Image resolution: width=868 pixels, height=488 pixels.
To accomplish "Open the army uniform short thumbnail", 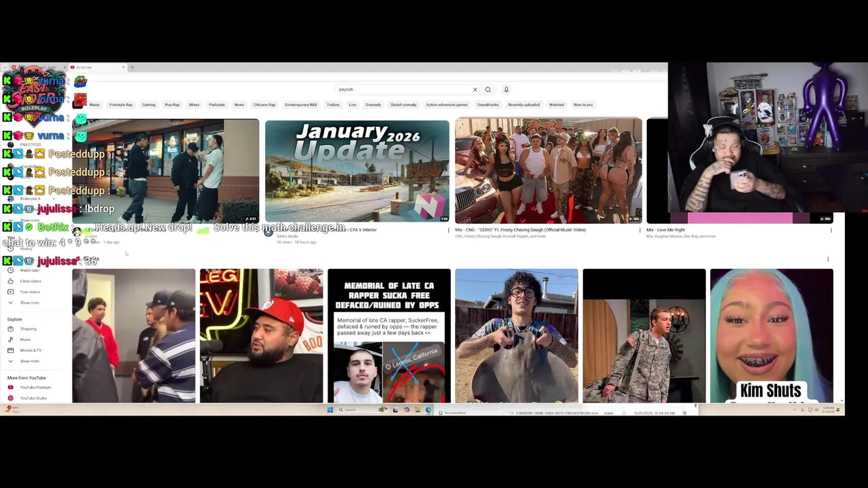I will [644, 335].
